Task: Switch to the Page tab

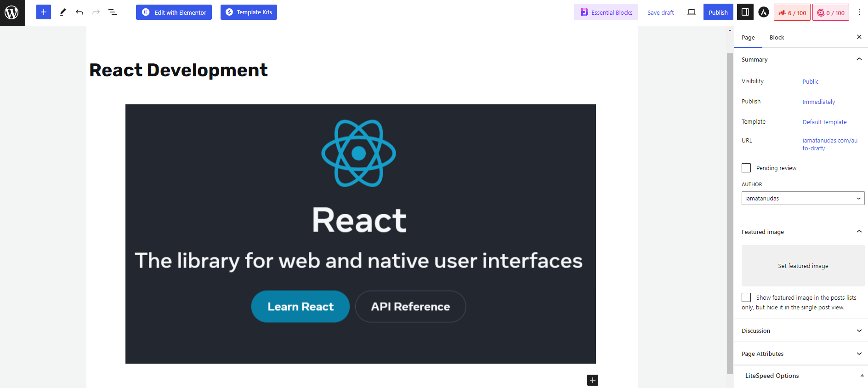Action: click(x=748, y=37)
